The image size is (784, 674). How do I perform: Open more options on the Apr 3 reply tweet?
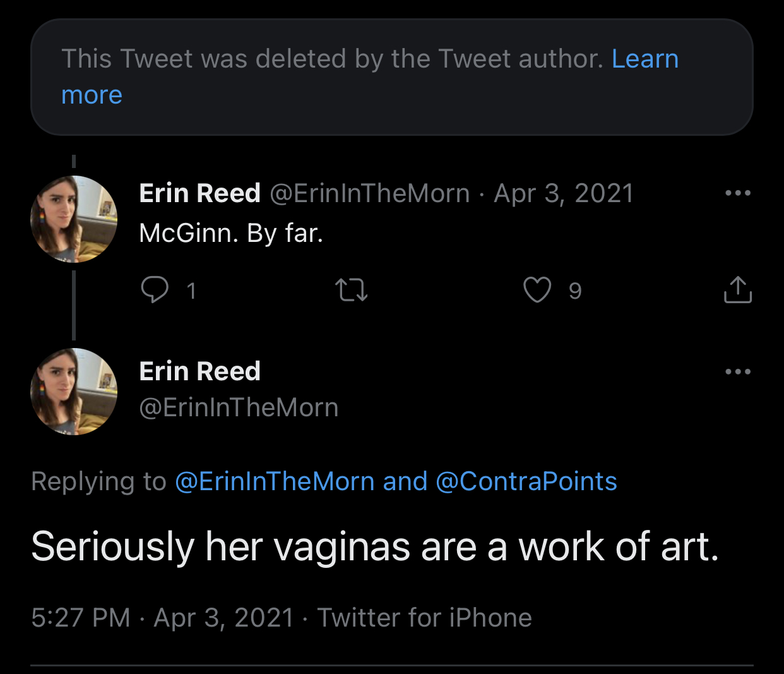[738, 193]
